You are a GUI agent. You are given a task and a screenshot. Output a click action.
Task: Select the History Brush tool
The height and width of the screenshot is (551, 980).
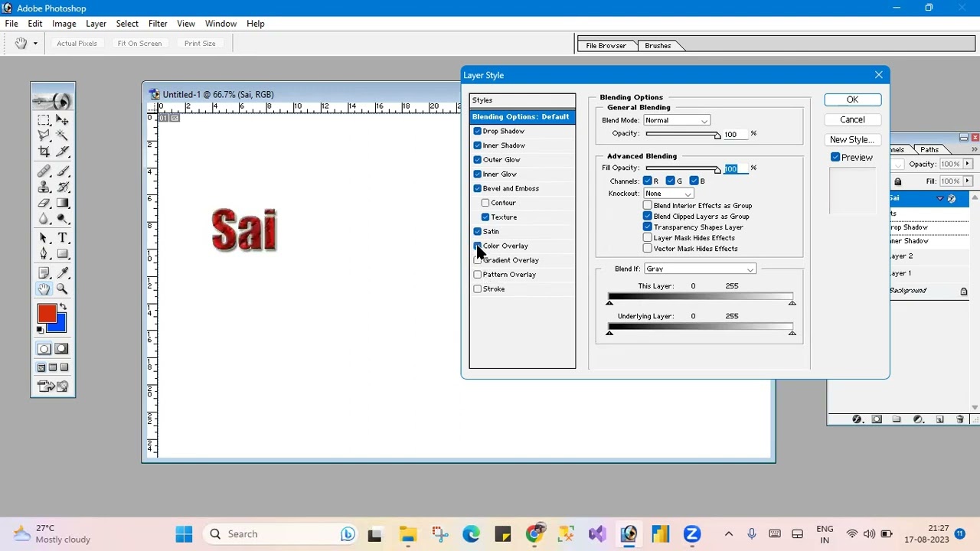tap(62, 187)
